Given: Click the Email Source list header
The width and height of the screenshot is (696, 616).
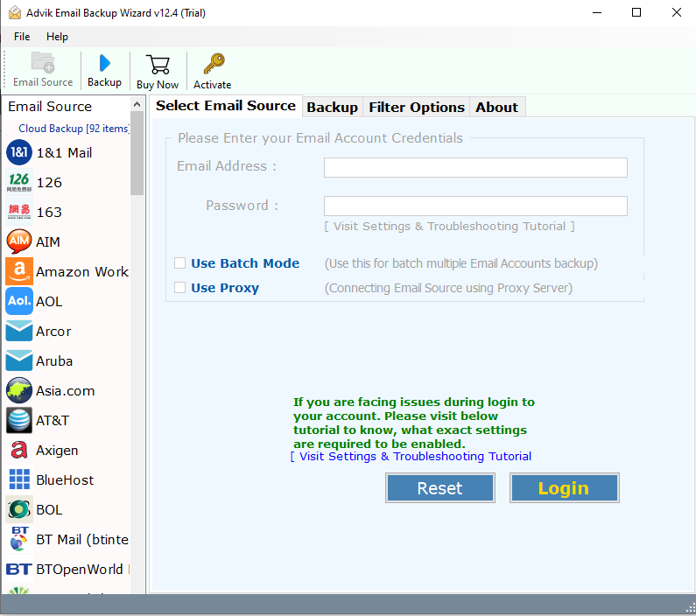Looking at the screenshot, I should 50,107.
